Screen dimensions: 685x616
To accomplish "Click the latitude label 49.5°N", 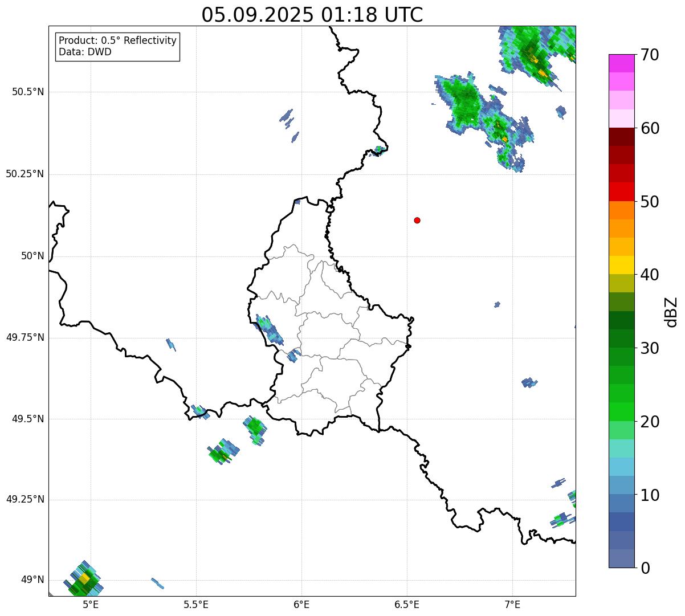I will click(27, 419).
